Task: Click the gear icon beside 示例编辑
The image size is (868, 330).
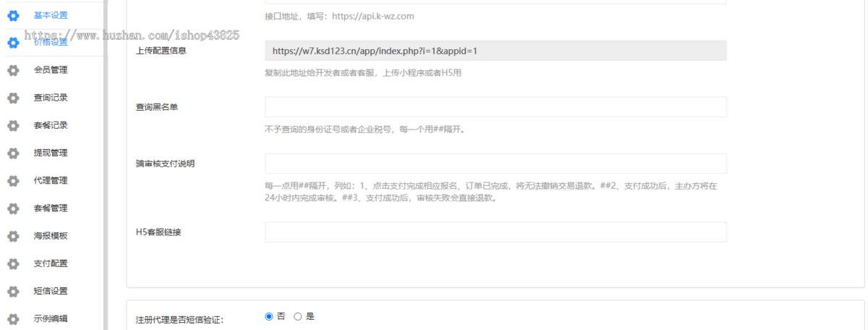Action: click(13, 319)
